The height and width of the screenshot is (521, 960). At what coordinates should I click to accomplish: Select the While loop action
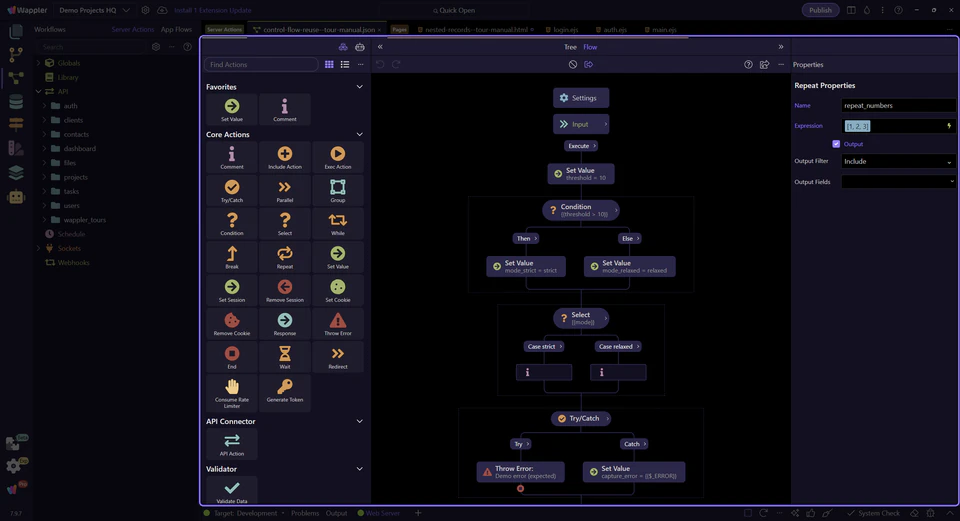tap(338, 224)
